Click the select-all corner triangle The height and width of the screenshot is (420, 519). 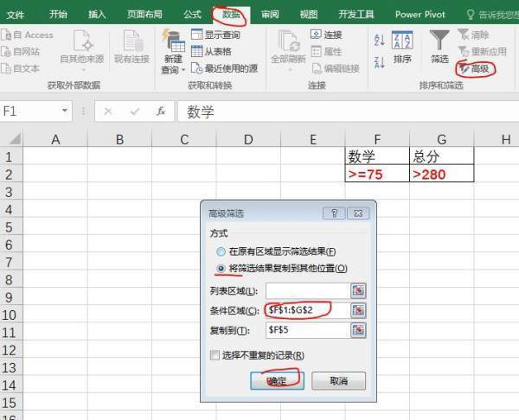pos(15,138)
